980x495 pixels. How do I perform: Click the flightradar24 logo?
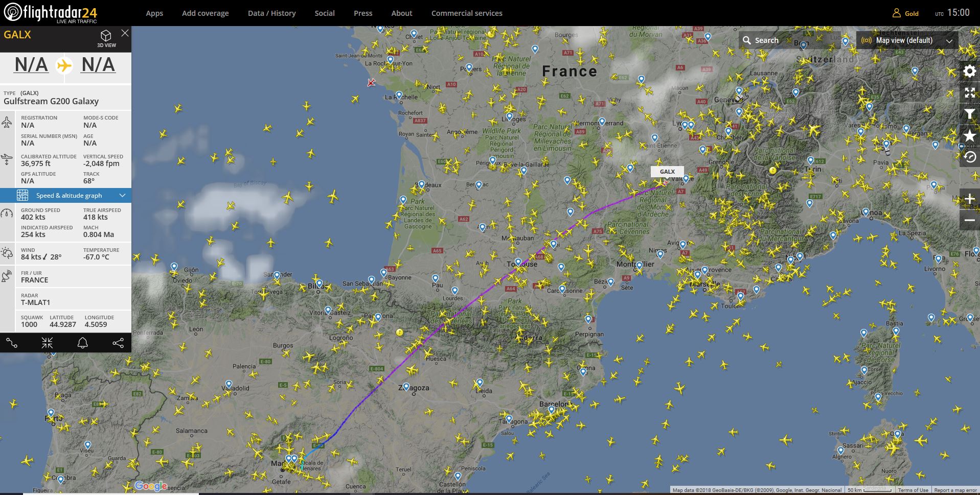(50, 13)
